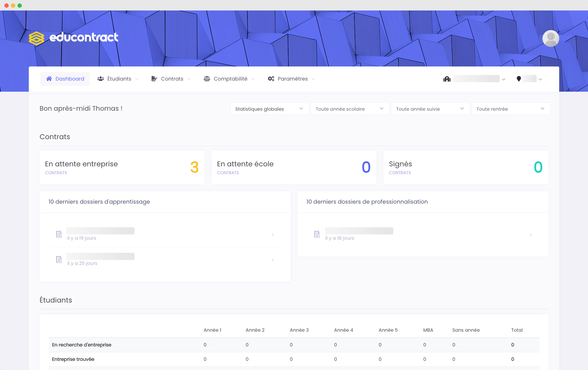Image resolution: width=588 pixels, height=370 pixels.
Task: Click document icon of 25-day-old apprentissage dossier
Action: (x=59, y=259)
